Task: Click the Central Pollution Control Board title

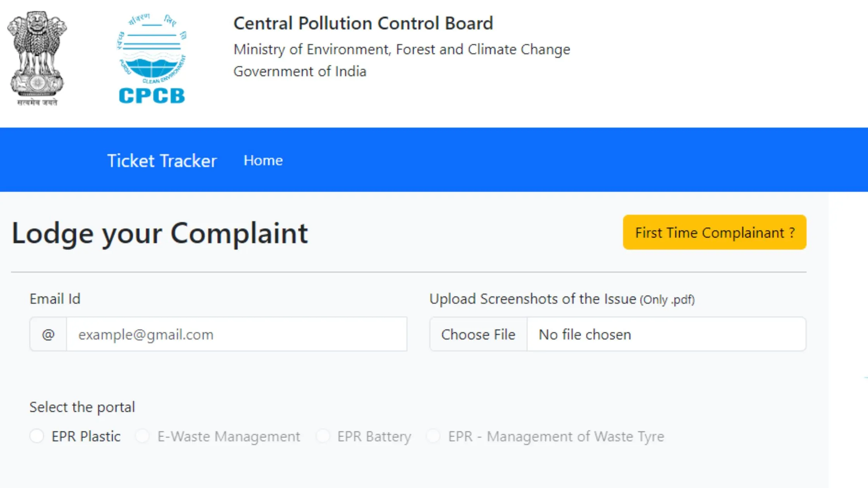Action: click(x=363, y=23)
